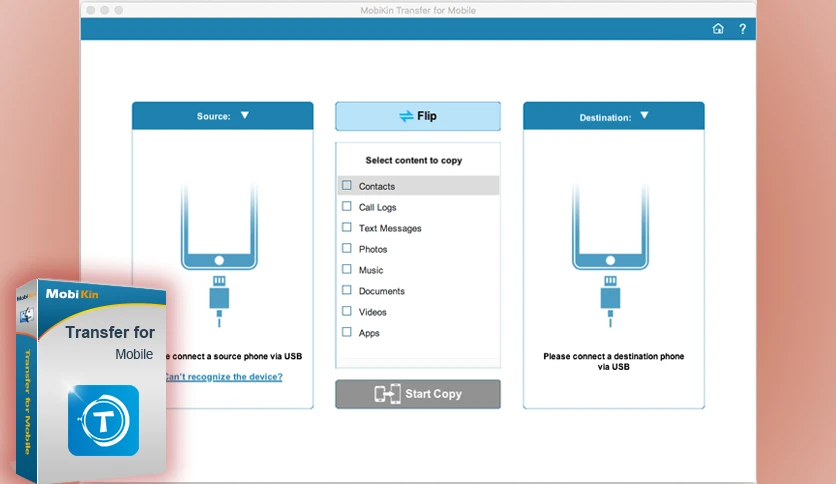
Task: Click the Please connect a destination phone text
Action: (614, 361)
